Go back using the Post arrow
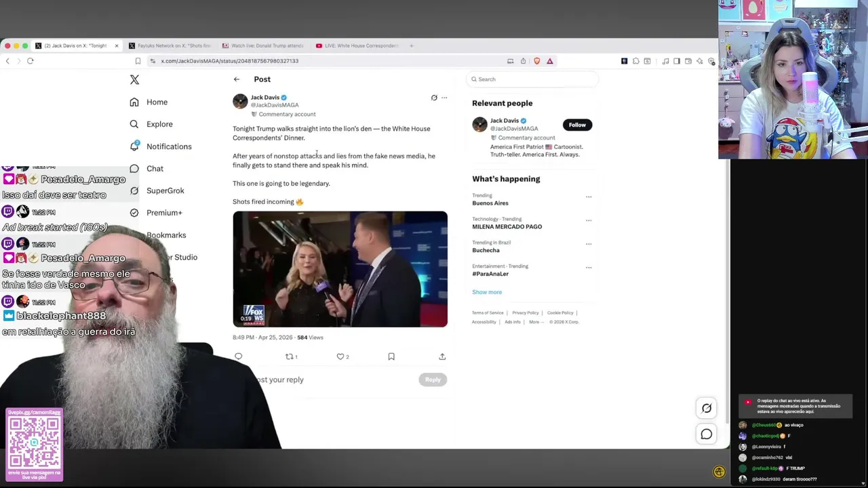The image size is (868, 488). [x=237, y=79]
